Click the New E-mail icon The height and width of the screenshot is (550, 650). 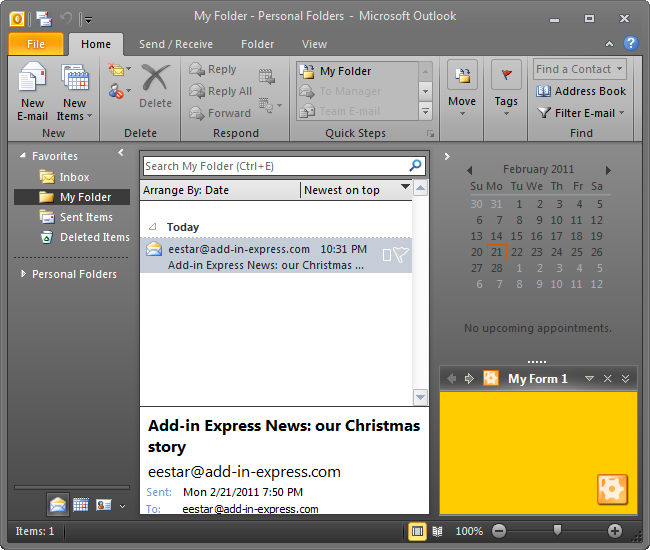(x=32, y=91)
